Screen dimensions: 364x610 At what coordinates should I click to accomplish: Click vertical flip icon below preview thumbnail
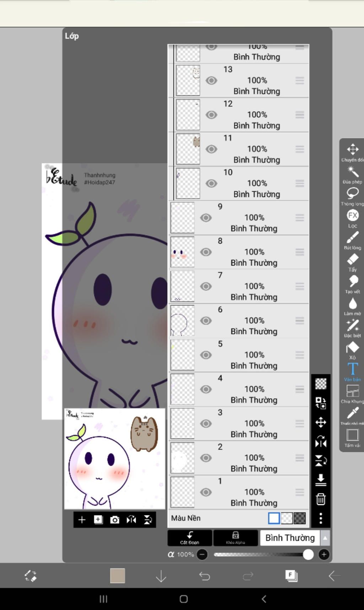pyautogui.click(x=148, y=520)
